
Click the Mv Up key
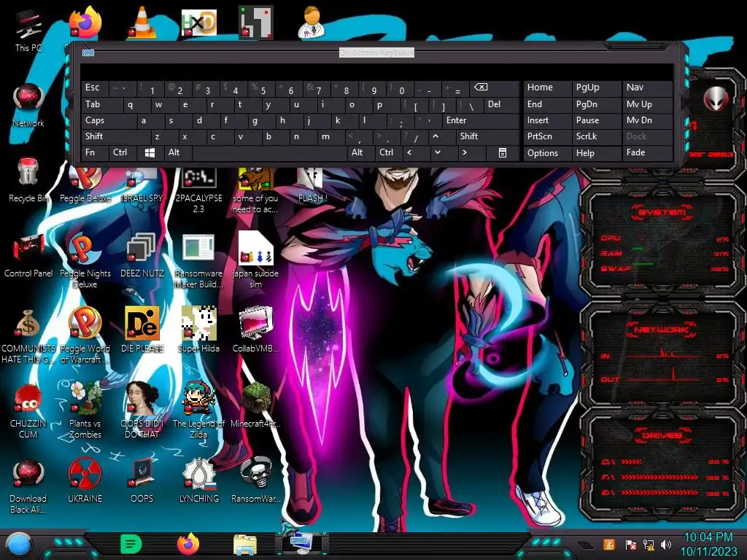coord(647,104)
